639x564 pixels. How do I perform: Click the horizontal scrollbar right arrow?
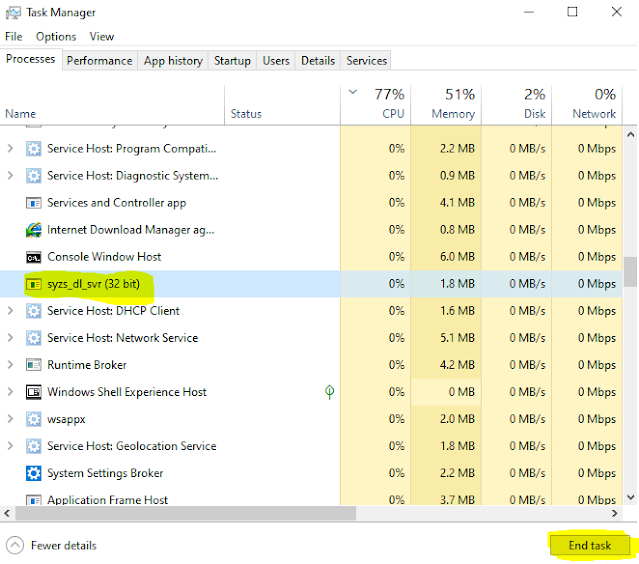point(615,513)
